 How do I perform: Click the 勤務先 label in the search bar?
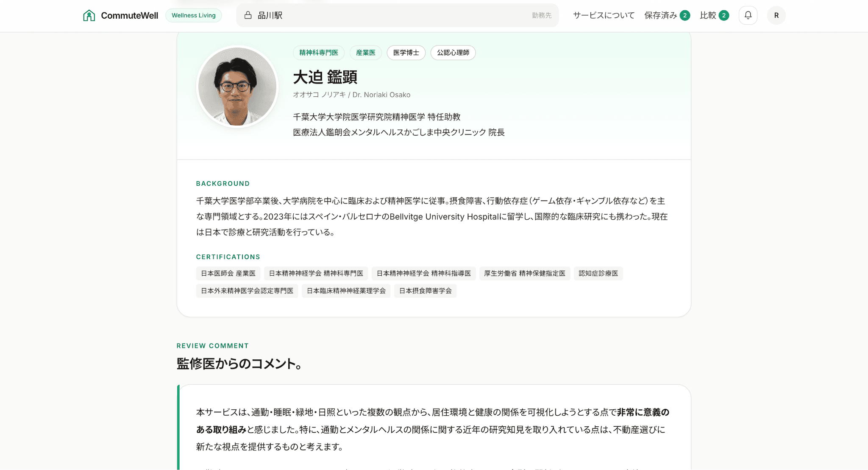[x=541, y=15]
